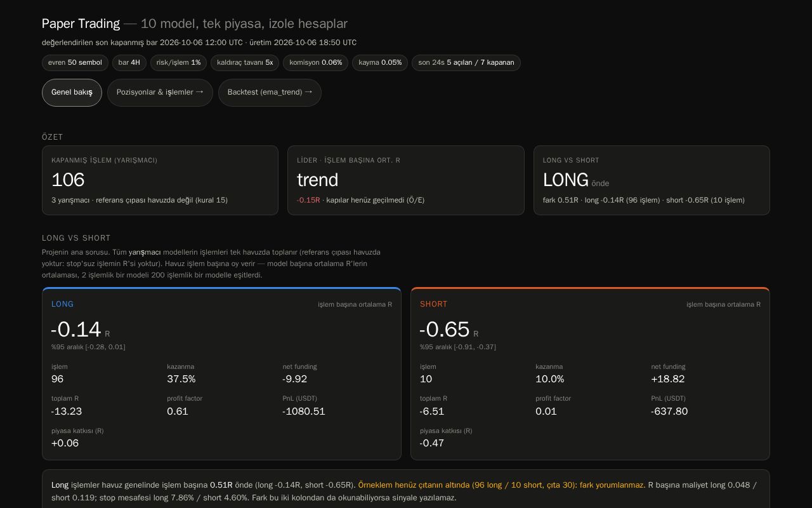
Task: Click SHORT PnL -637.80
Action: pos(669,411)
